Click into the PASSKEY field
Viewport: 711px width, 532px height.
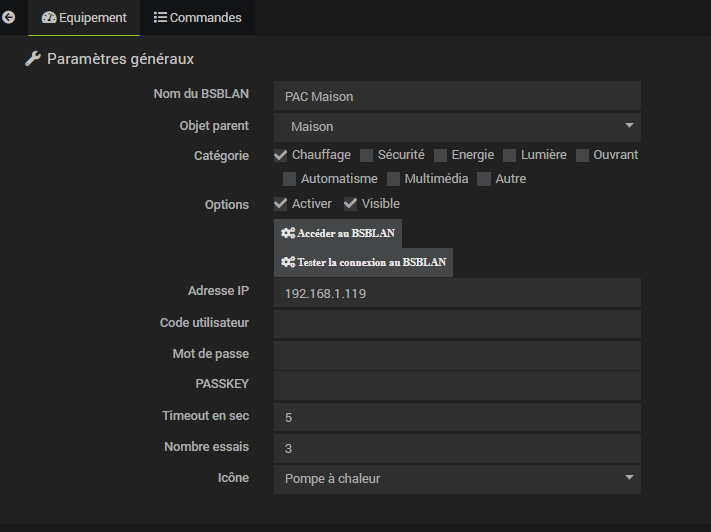pyautogui.click(x=457, y=386)
